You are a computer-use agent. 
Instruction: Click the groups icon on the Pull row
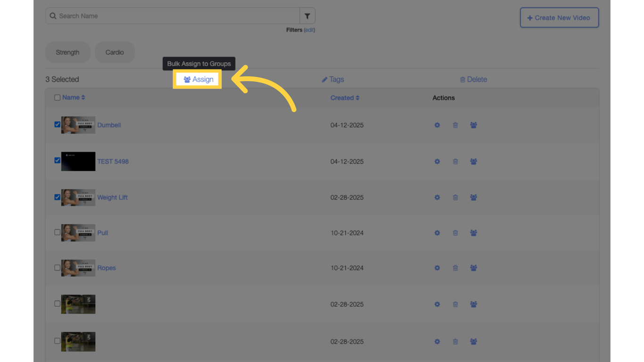pyautogui.click(x=473, y=232)
